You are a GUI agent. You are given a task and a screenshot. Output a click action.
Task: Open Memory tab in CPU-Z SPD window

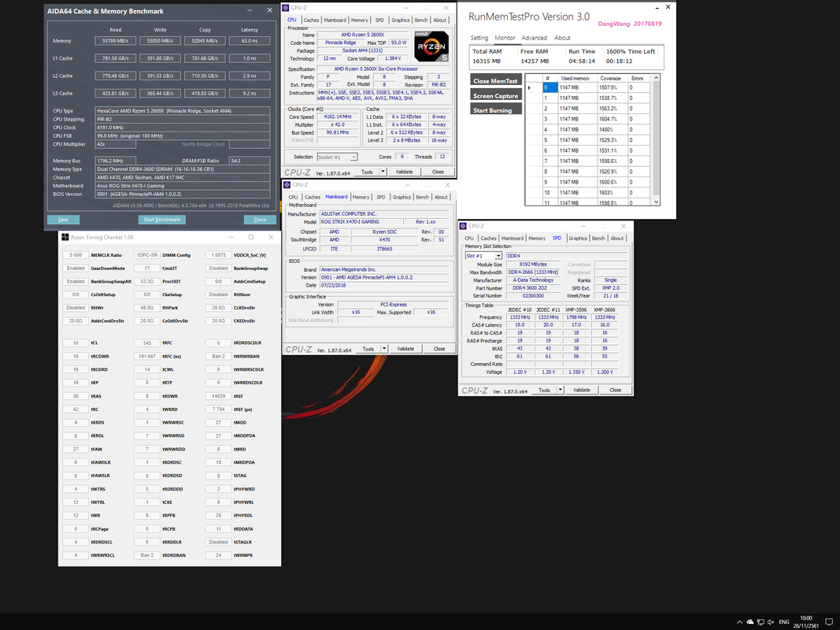click(x=537, y=239)
